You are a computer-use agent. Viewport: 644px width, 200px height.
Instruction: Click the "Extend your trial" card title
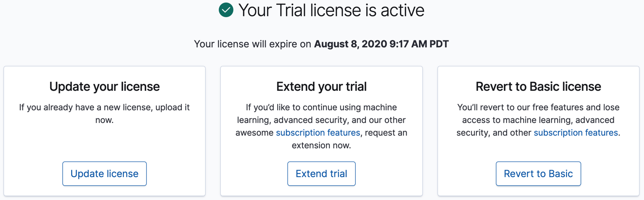tap(322, 87)
